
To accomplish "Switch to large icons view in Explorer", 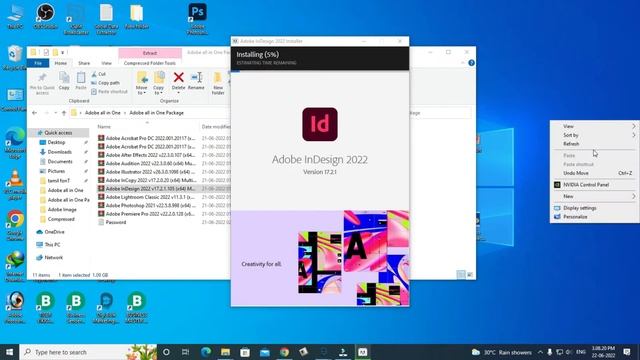I will point(470,275).
